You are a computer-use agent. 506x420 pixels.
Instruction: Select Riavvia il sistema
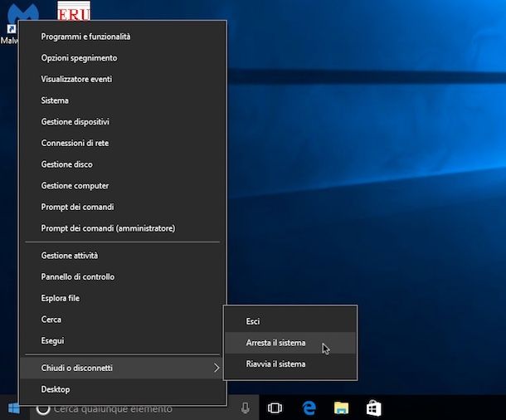click(290, 364)
